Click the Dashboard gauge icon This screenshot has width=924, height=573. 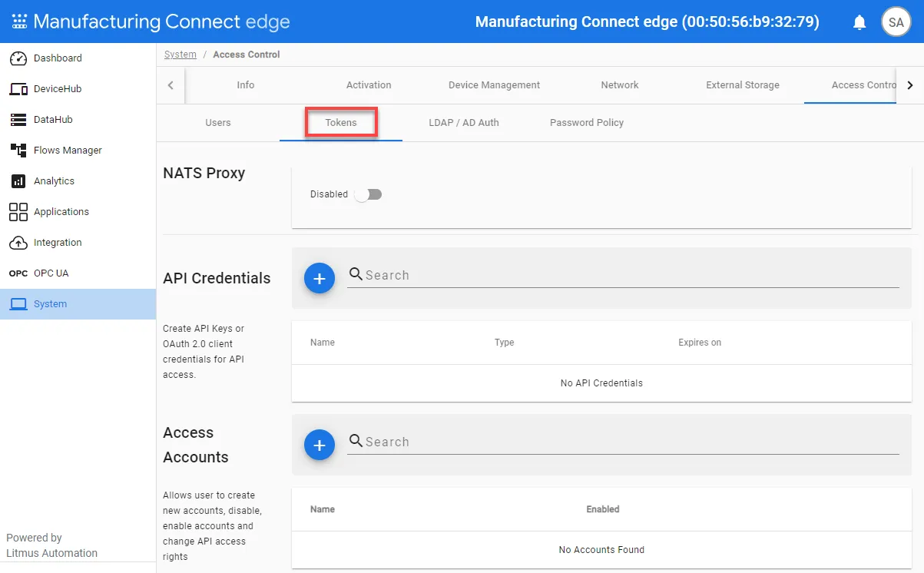18,58
